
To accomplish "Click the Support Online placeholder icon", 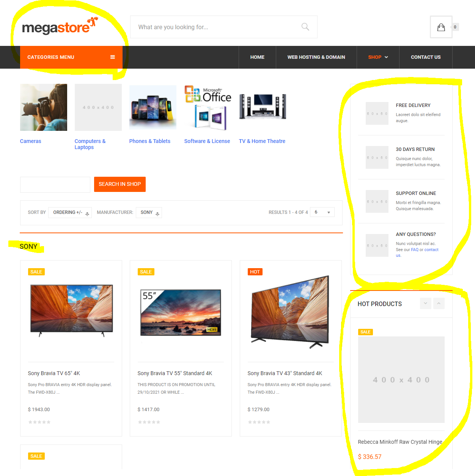I will (x=377, y=201).
